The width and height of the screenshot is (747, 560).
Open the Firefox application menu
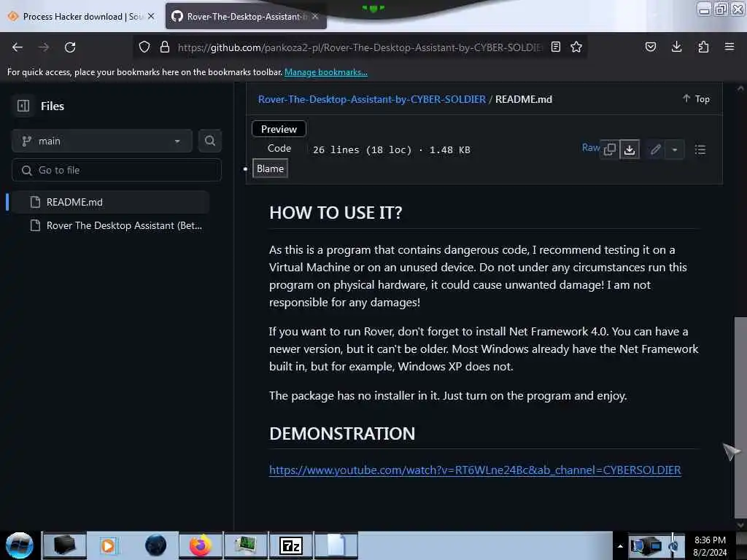click(729, 47)
